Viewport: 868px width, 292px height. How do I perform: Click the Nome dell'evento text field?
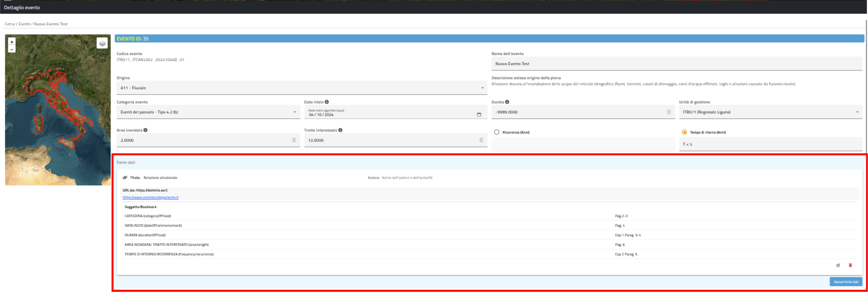click(676, 64)
